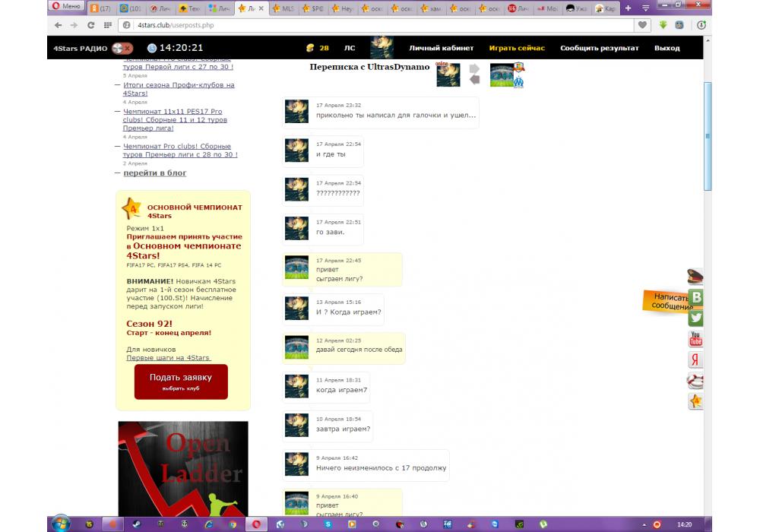Click the Twitter icon in side panel
The image size is (760, 532).
point(695,318)
